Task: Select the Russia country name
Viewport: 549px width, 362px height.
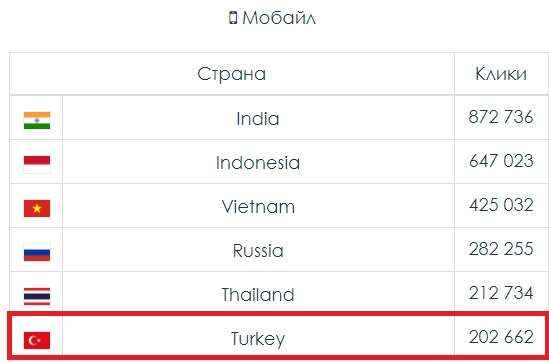Action: (x=258, y=251)
